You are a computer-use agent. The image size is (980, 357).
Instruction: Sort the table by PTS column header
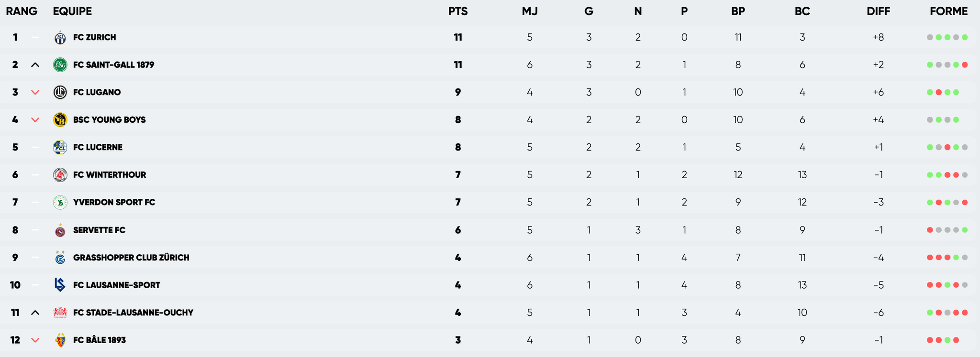pos(458,11)
